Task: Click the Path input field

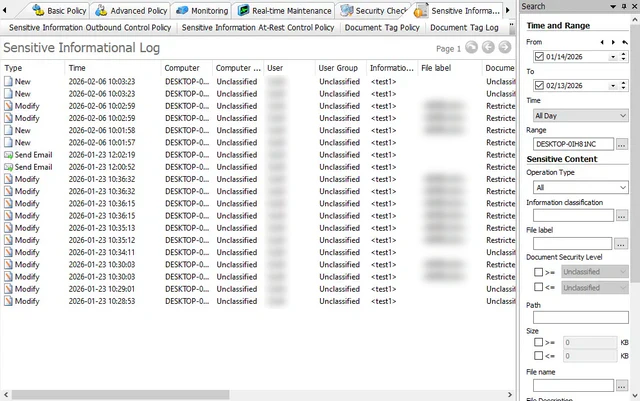Action: click(580, 317)
